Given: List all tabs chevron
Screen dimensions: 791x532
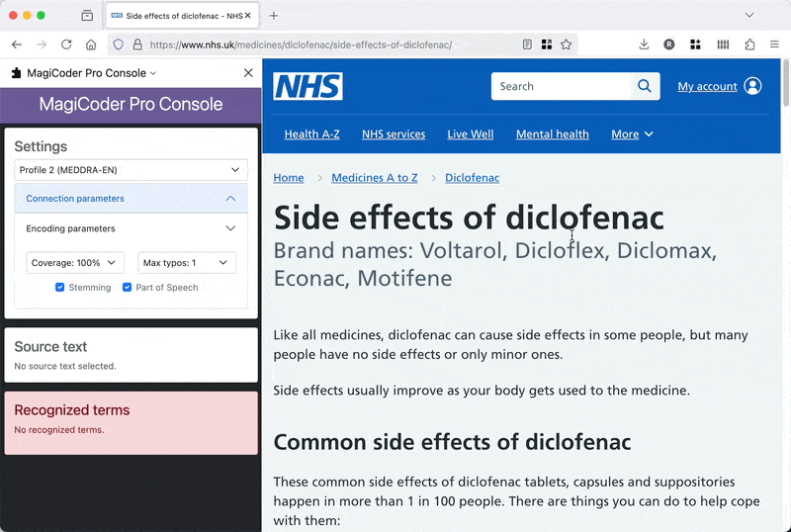Looking at the screenshot, I should pos(749,15).
